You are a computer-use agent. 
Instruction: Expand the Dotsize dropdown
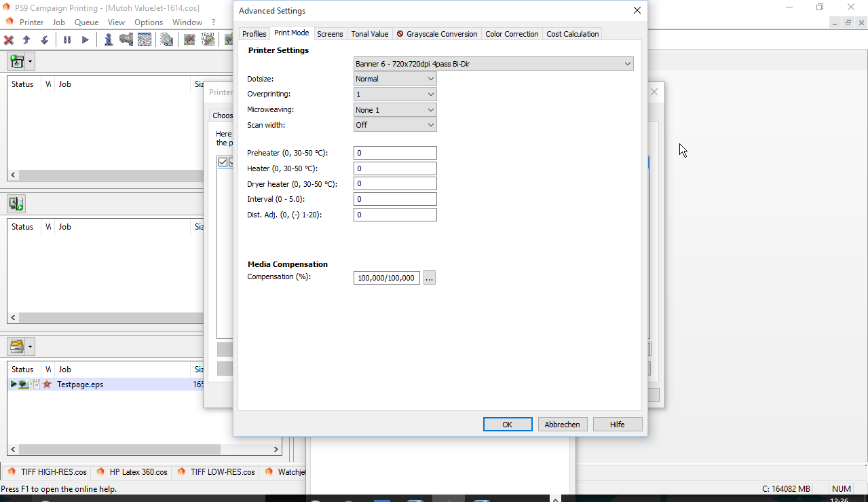click(x=395, y=79)
